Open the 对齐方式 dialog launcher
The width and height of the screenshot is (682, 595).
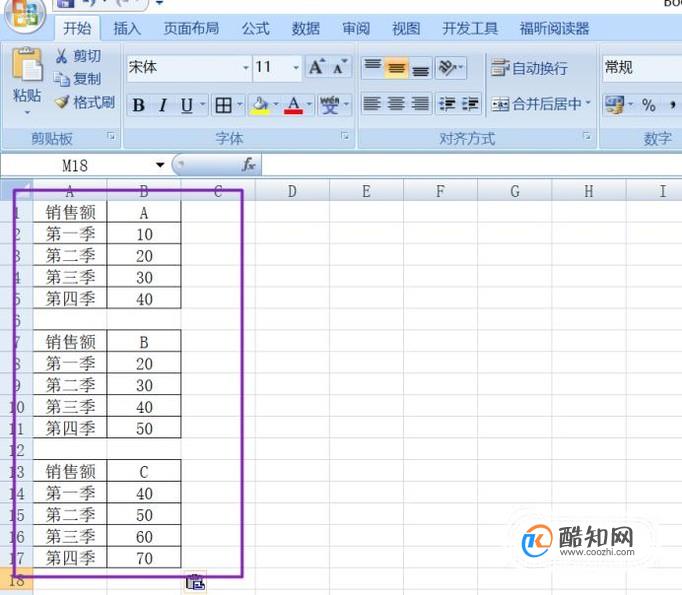(587, 136)
